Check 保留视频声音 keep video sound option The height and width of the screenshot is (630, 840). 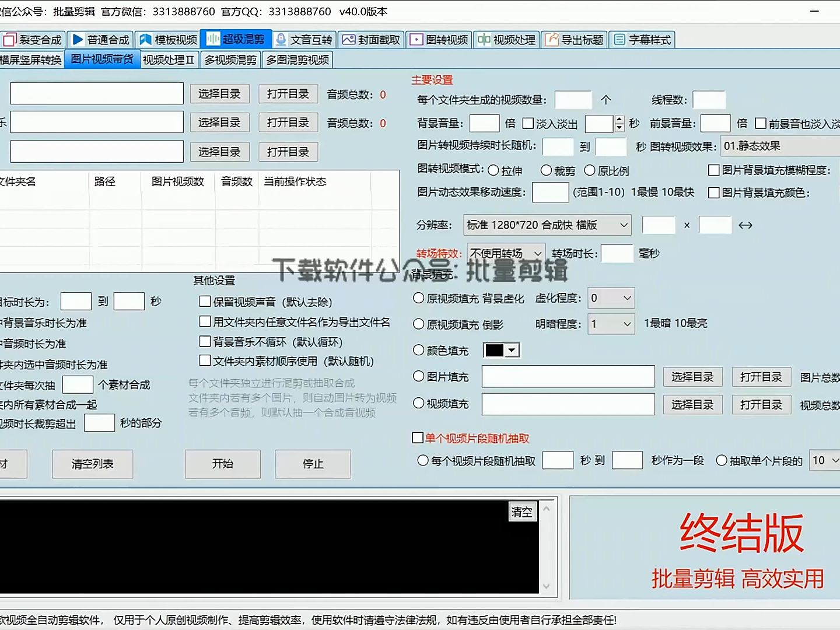205,302
